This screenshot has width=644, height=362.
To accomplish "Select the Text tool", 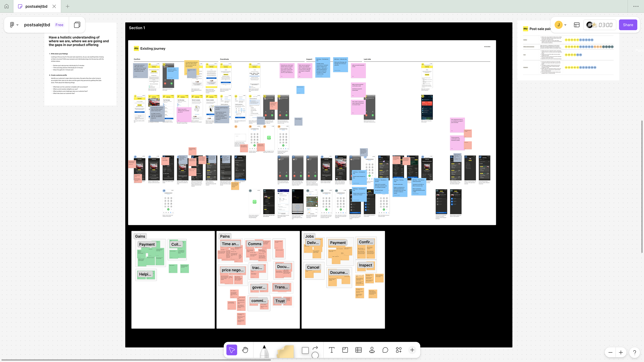I will point(331,350).
